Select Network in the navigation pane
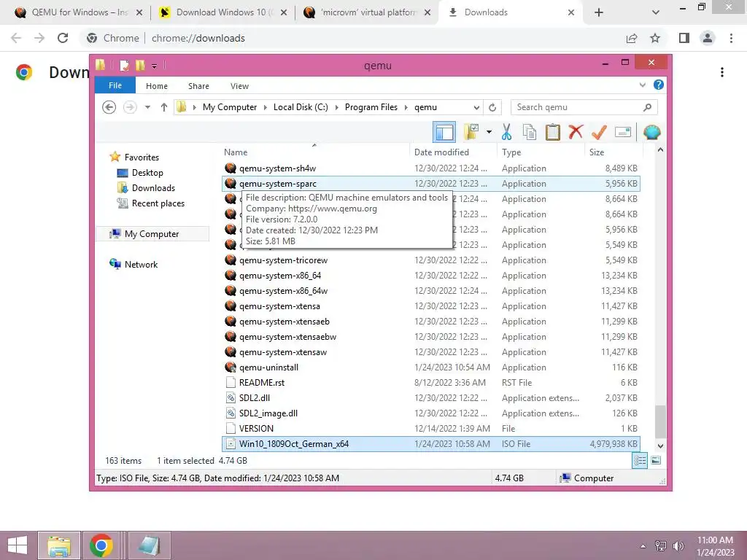The image size is (747, 560). point(141,264)
